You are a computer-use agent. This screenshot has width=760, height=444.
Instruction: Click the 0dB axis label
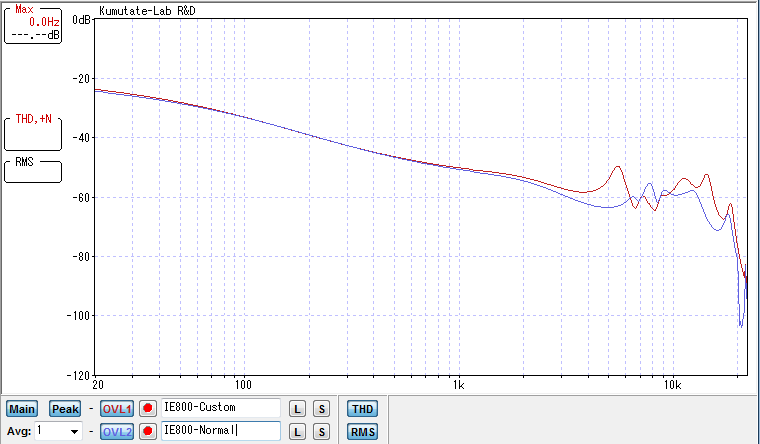coord(81,20)
